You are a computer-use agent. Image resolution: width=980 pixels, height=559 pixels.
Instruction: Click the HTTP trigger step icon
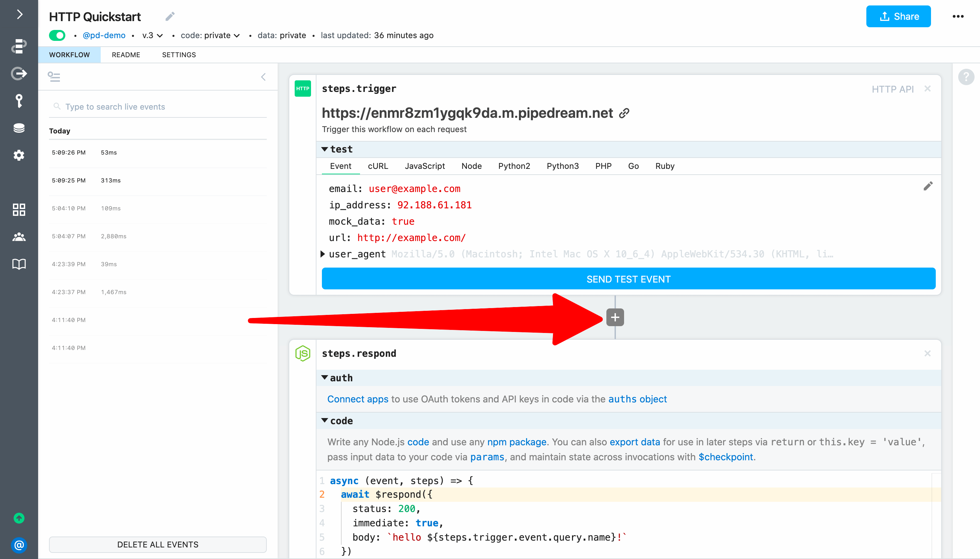pos(303,89)
